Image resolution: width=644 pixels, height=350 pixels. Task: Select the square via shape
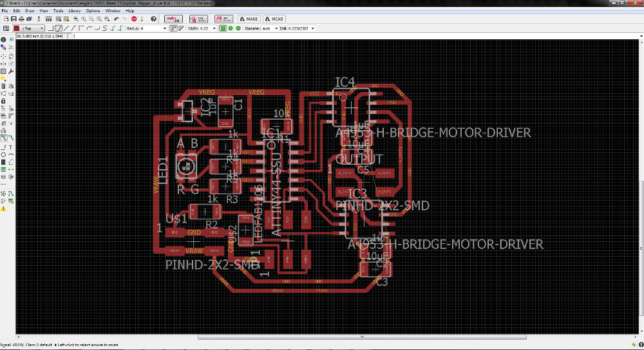pyautogui.click(x=223, y=28)
